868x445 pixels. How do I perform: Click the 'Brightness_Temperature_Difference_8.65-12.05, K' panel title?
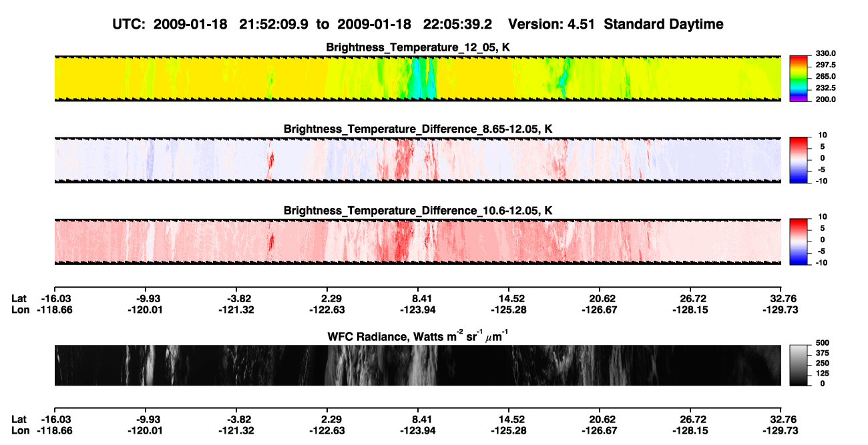[x=418, y=129]
